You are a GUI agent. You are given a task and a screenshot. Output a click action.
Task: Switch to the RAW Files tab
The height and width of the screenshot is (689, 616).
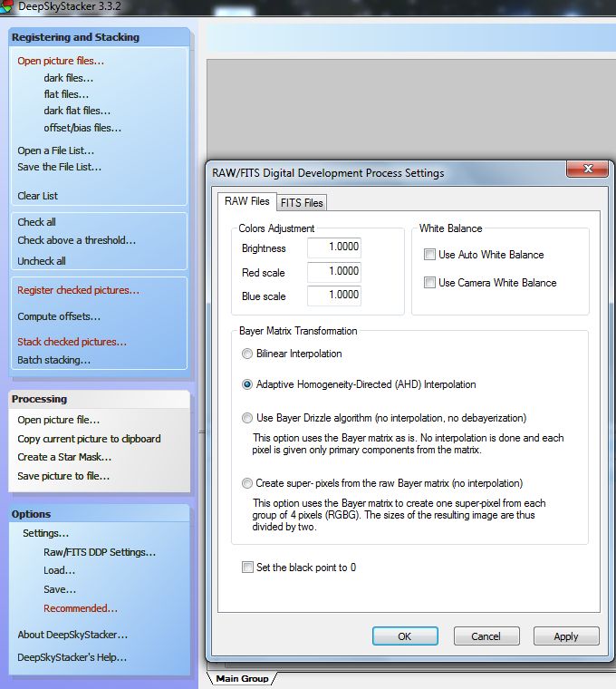tap(247, 201)
